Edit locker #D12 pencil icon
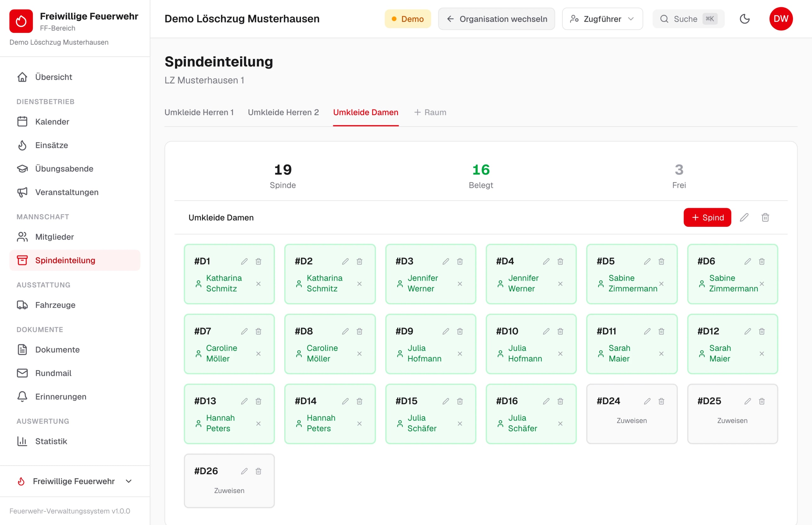This screenshot has height=525, width=812. pos(748,331)
